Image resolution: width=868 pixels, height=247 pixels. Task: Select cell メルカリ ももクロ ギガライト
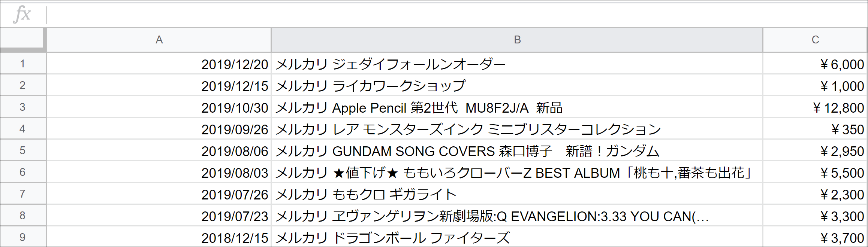click(x=517, y=194)
